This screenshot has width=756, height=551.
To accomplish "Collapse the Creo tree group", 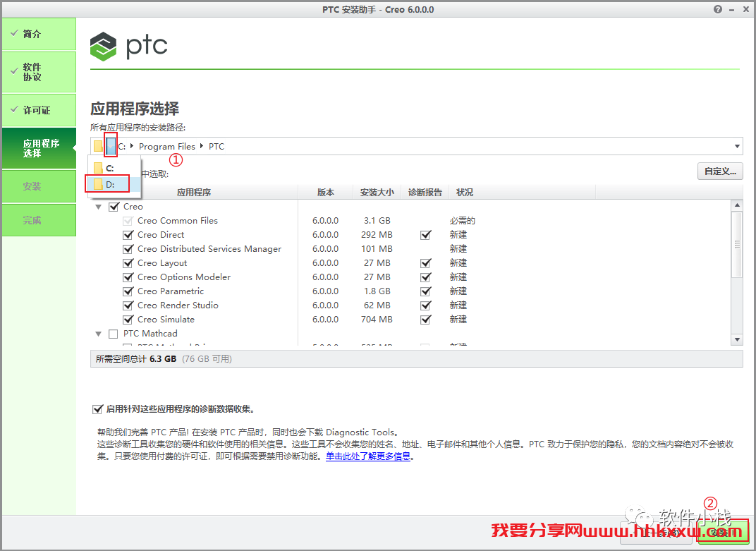I will [98, 207].
